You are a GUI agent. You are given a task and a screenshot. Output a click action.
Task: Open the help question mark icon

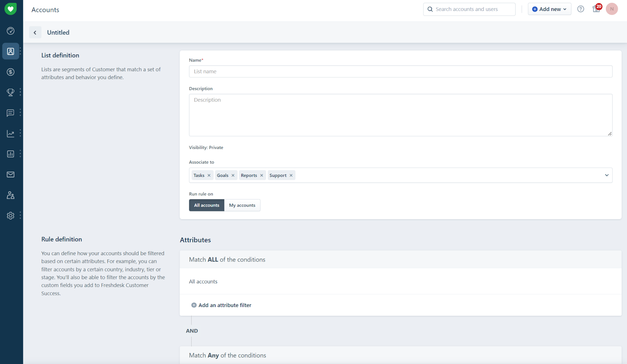click(x=581, y=9)
